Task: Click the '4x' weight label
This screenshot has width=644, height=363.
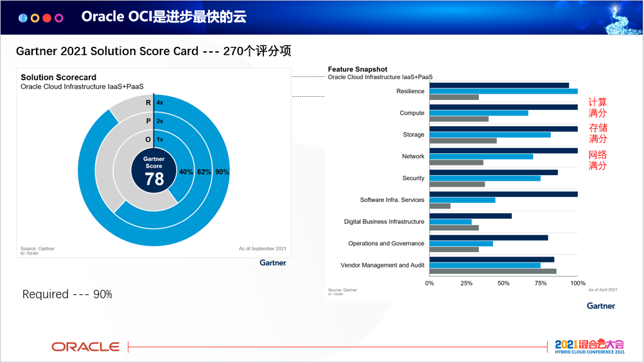Action: (x=160, y=103)
